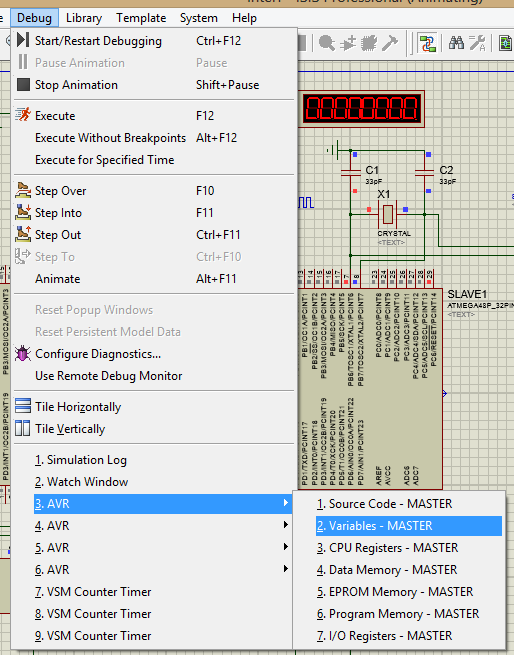Select the Animate menu entry
Screen dimensions: 514x655
click(154, 279)
